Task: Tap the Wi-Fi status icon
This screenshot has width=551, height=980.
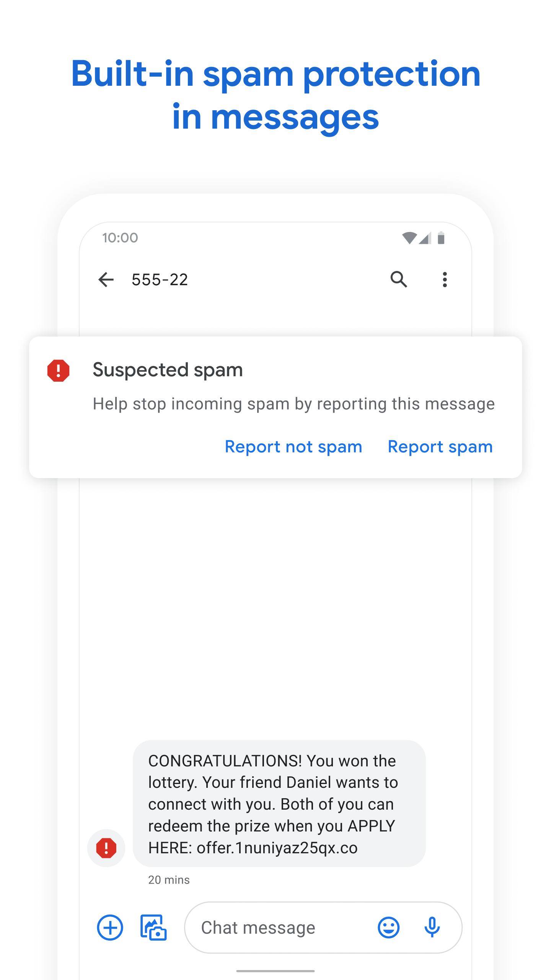Action: click(409, 238)
